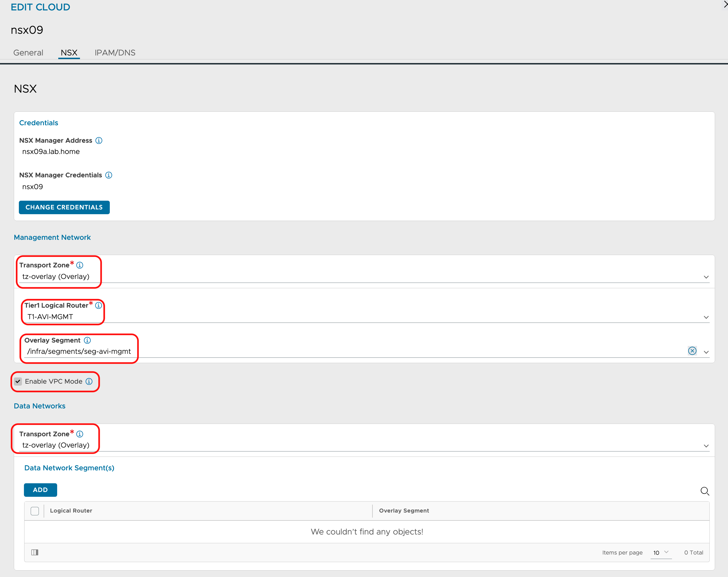Screen dimensions: 728x577
Task: Click info icon by Data Networks Transport Zone
Action: [80, 434]
